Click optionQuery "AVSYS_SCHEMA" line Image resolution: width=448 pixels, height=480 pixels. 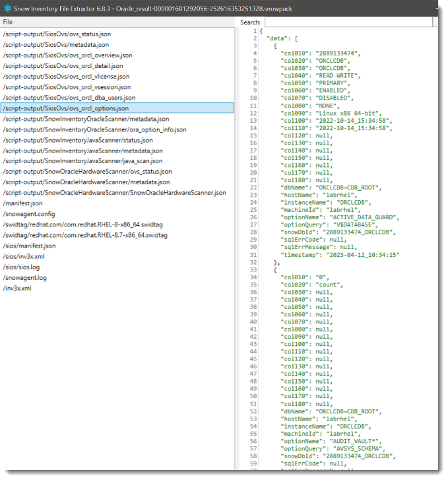333,449
